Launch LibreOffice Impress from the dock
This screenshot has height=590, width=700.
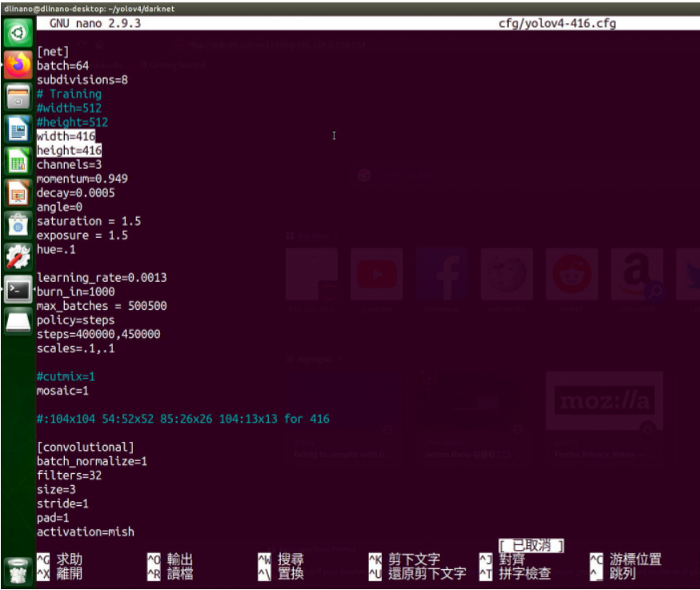(x=18, y=193)
